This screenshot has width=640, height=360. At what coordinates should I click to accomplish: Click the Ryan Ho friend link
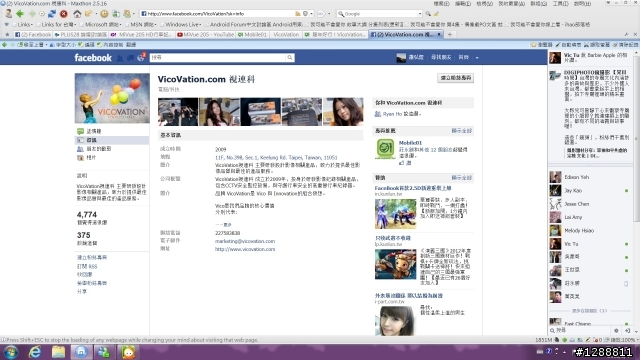pos(392,114)
